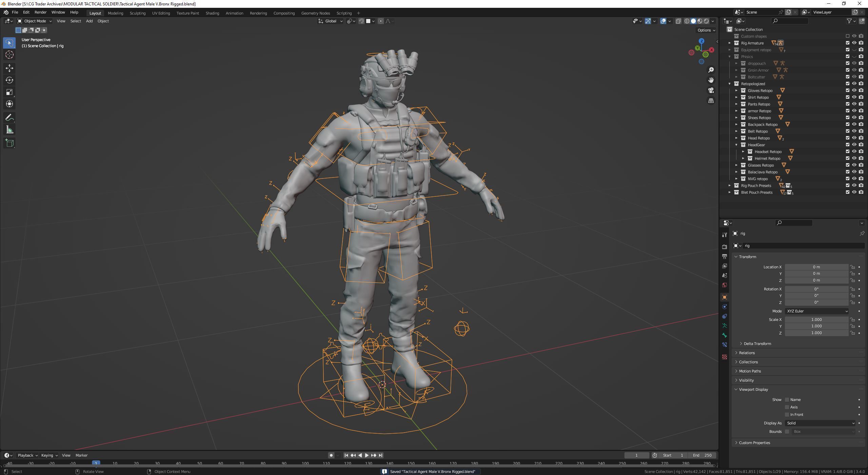This screenshot has height=475, width=868.
Task: Activate the Scale tool
Action: point(9,92)
